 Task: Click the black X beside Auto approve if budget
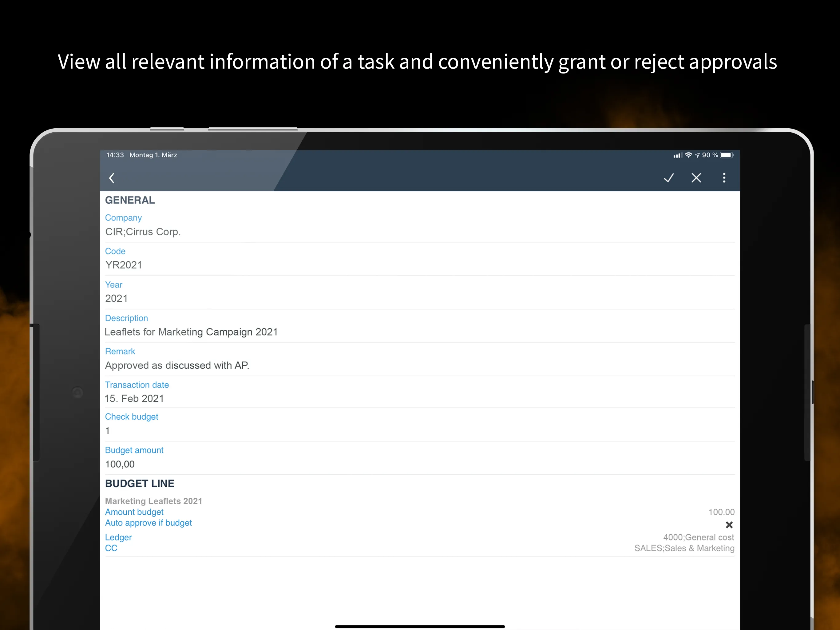tap(729, 525)
